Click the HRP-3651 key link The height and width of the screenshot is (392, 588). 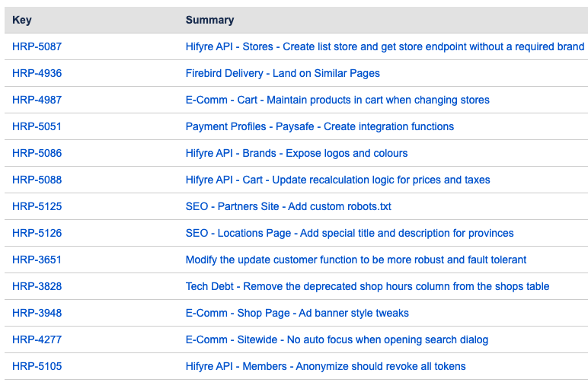[37, 260]
